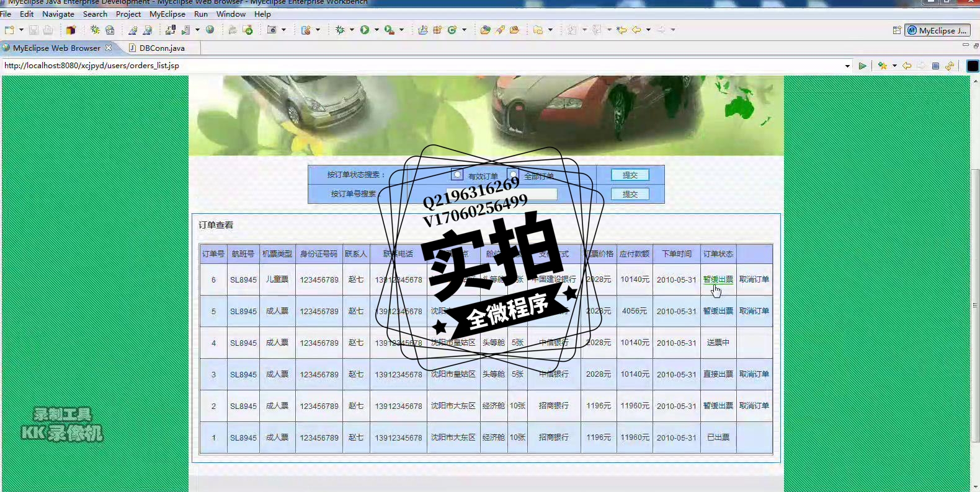Close the MyEclipse Web Browser tab
Image resolution: width=980 pixels, height=492 pixels.
(x=109, y=48)
